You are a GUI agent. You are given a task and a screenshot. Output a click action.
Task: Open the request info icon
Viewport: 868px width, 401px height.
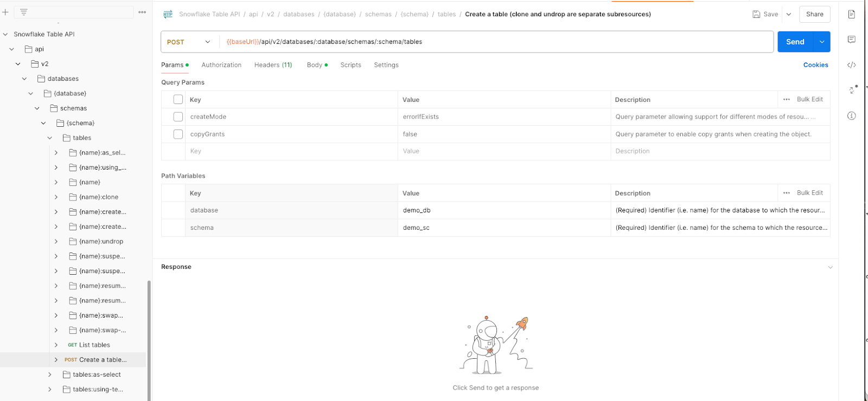pos(852,115)
